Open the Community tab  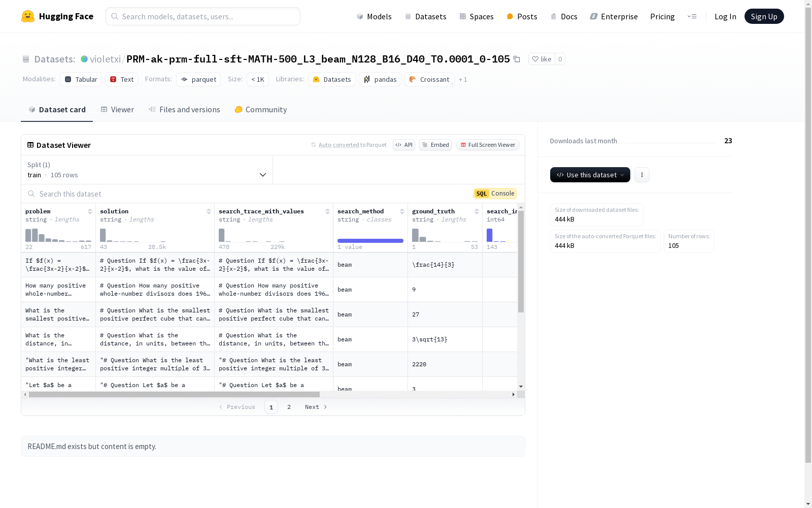click(261, 110)
